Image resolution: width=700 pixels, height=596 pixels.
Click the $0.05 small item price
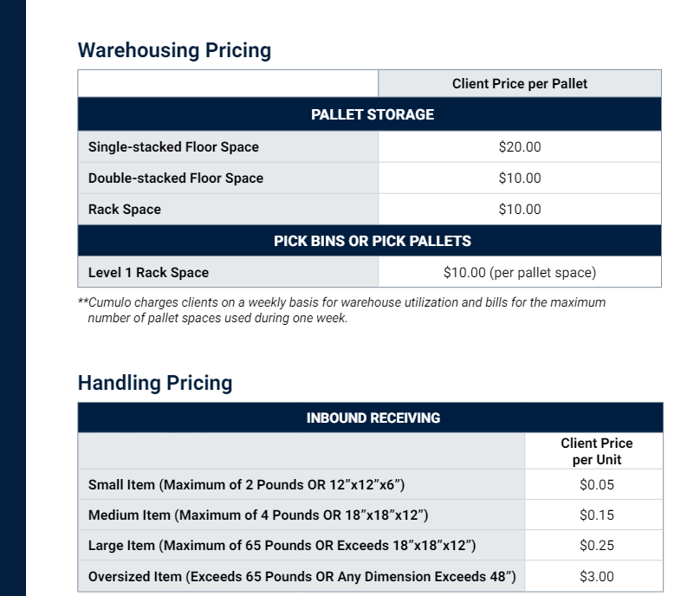[x=596, y=485]
